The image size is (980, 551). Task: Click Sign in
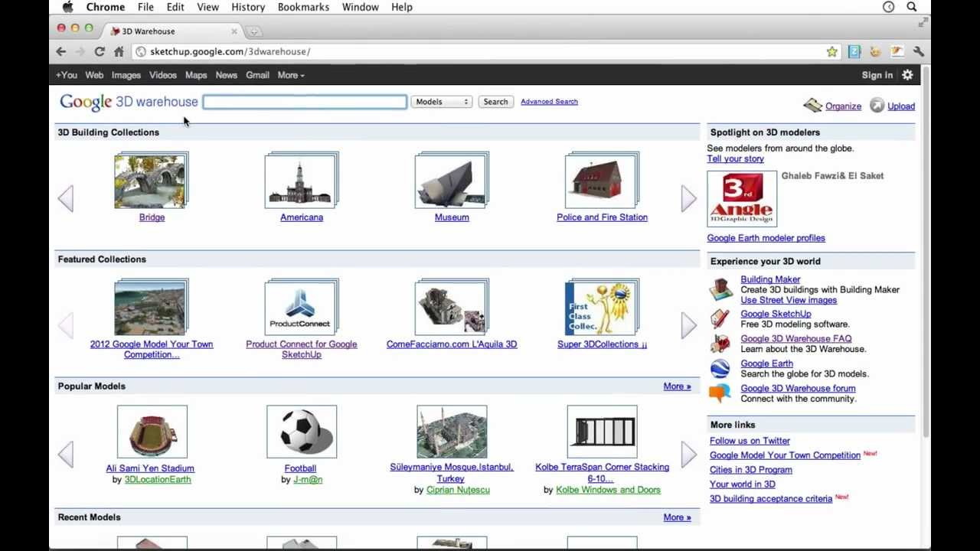(x=877, y=75)
